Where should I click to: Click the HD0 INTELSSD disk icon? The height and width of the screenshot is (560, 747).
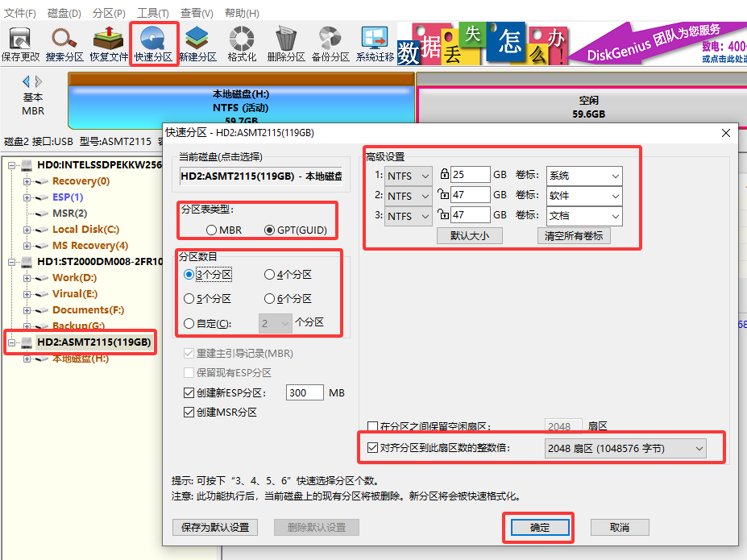pos(27,165)
